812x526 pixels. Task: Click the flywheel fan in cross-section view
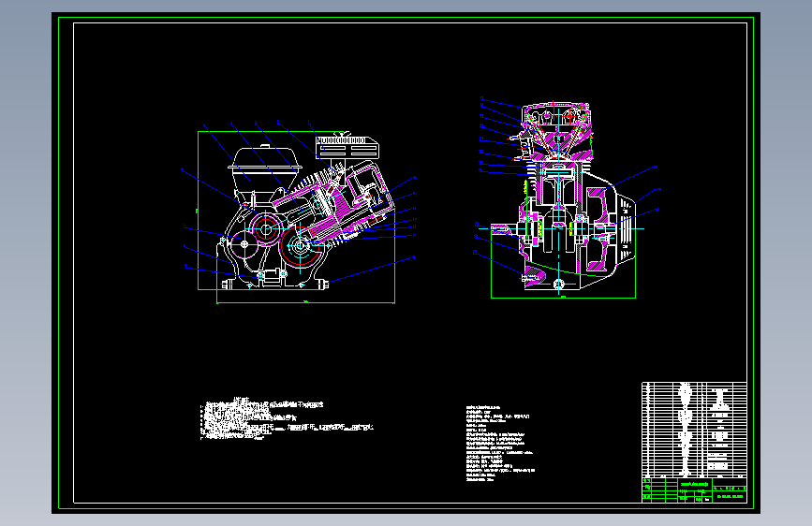pyautogui.click(x=599, y=228)
